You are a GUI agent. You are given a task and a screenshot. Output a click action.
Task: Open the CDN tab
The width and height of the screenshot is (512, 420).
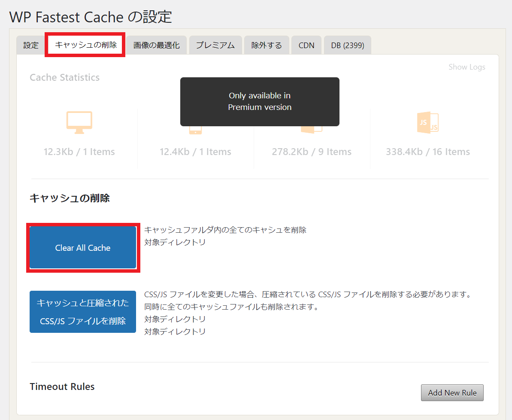coord(306,45)
